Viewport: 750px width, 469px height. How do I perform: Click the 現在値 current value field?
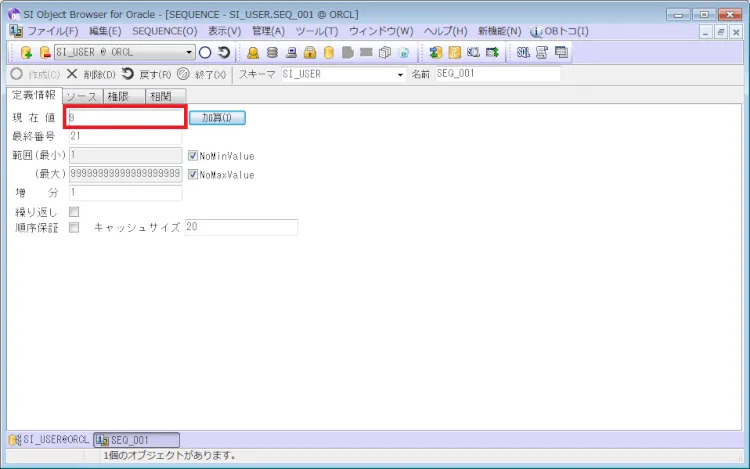coord(125,117)
